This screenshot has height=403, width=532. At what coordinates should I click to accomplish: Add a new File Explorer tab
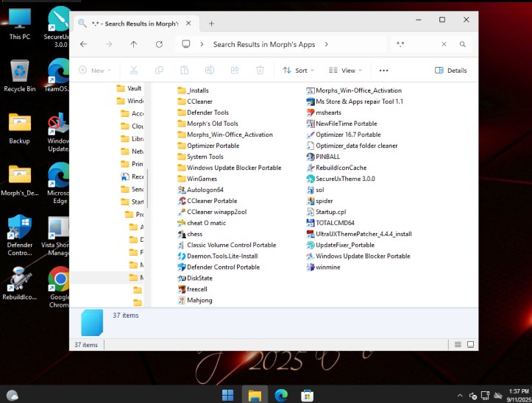[211, 24]
